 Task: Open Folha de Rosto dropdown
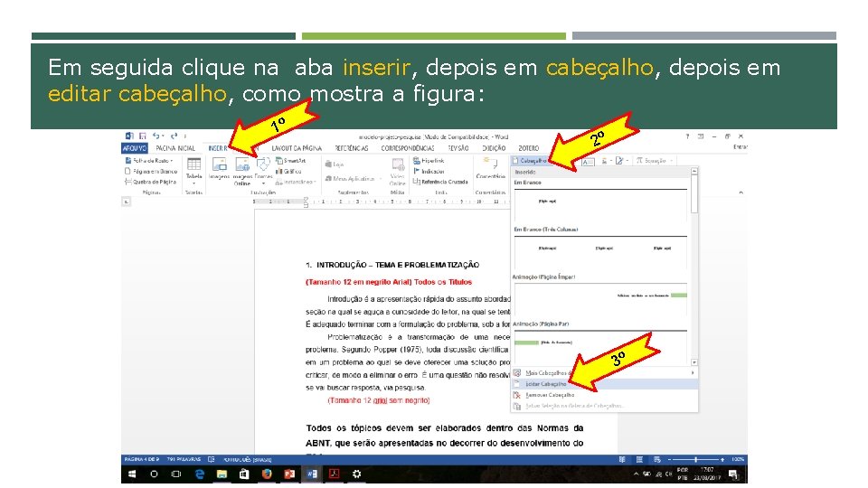coord(149,161)
